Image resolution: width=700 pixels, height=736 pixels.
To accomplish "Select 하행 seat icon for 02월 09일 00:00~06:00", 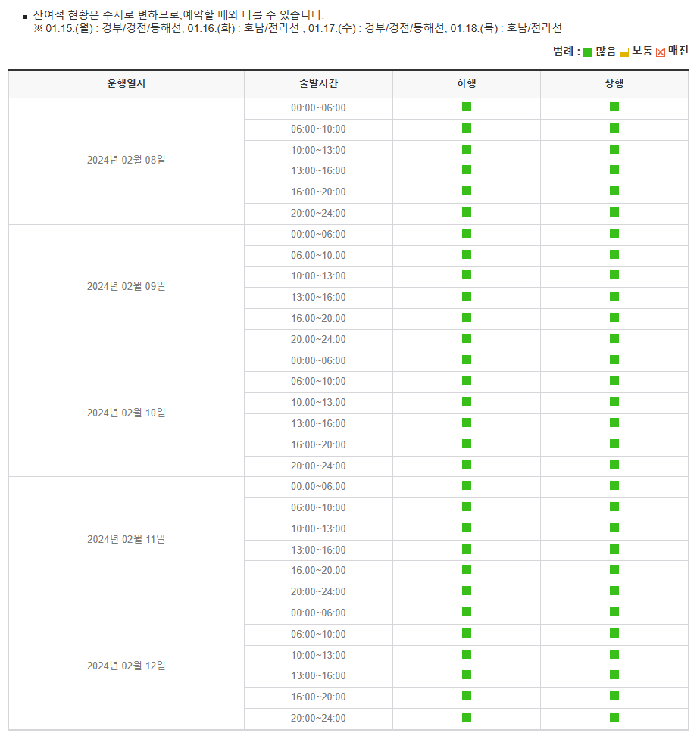I will (467, 233).
